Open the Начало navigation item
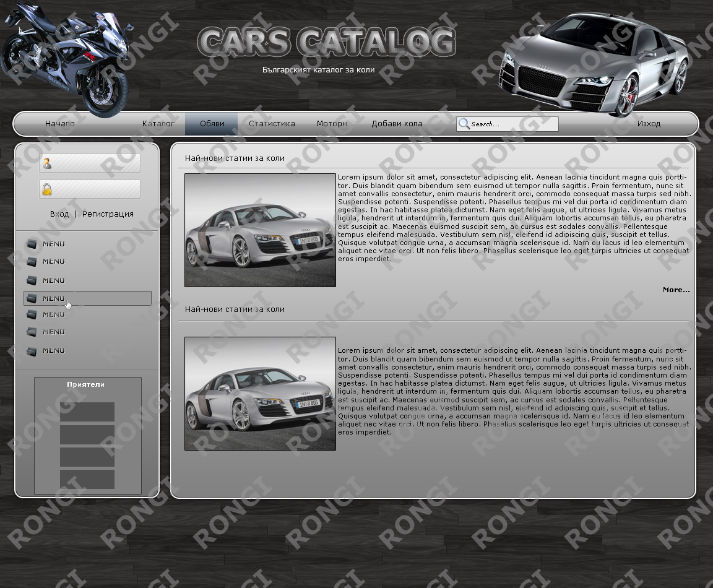 tap(59, 124)
